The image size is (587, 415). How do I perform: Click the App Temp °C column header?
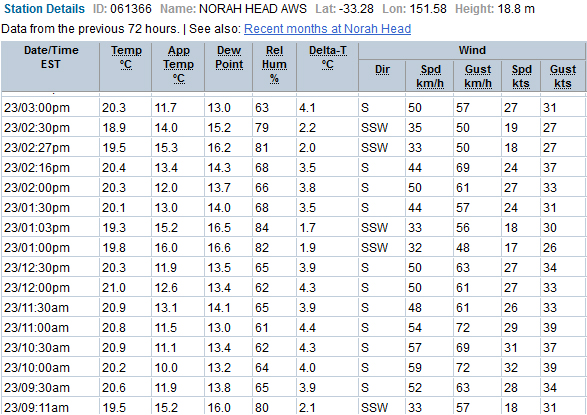(x=178, y=64)
